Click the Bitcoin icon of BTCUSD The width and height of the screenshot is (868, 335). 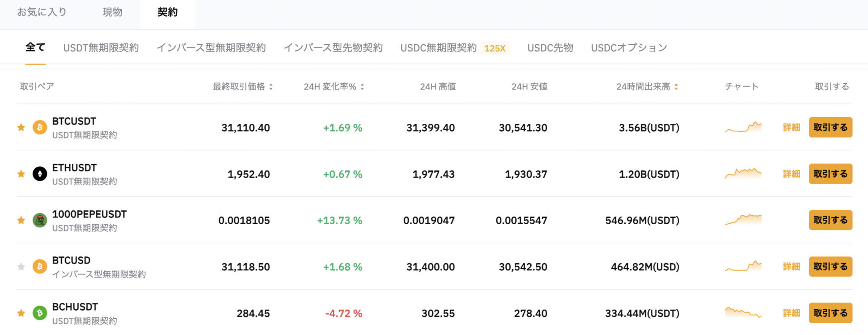[40, 267]
